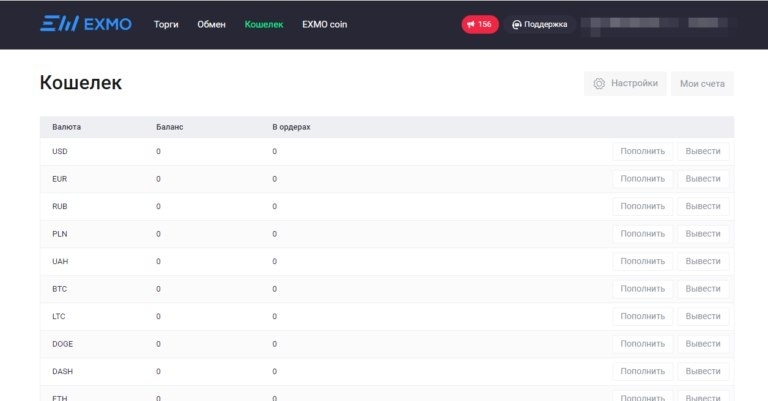This screenshot has width=768, height=401.
Task: Select the RUB currency label
Action: 60,206
